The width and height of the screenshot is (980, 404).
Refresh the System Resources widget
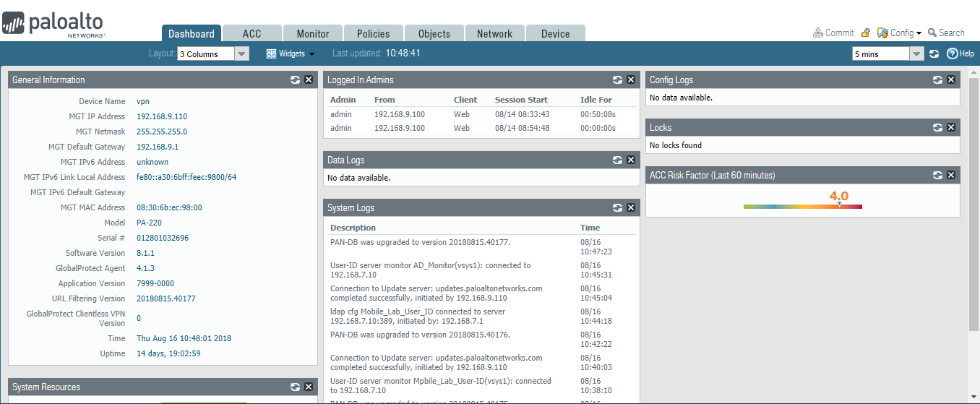coord(296,387)
